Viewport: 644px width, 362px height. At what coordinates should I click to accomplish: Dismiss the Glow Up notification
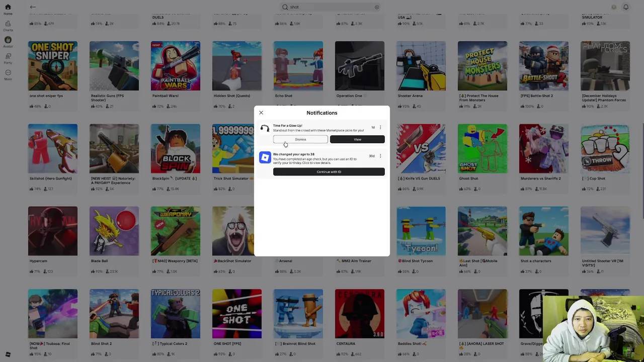(x=300, y=139)
